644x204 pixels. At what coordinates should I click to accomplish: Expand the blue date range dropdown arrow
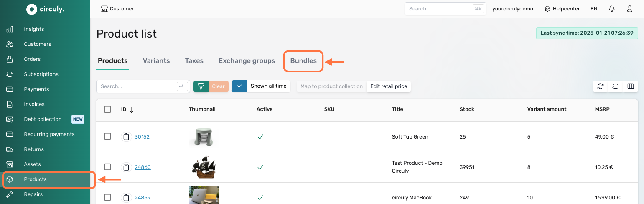coord(239,86)
